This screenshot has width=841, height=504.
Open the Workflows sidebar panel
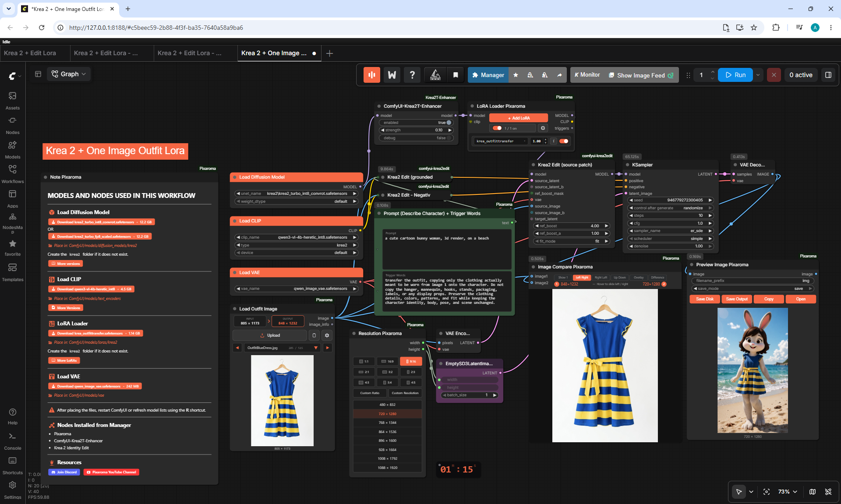[12, 174]
